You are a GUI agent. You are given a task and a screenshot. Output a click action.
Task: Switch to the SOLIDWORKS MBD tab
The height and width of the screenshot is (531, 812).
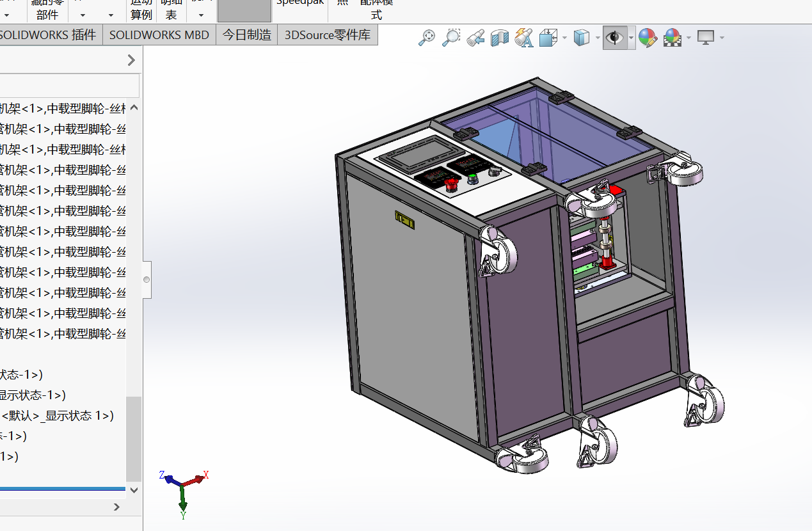pos(159,35)
